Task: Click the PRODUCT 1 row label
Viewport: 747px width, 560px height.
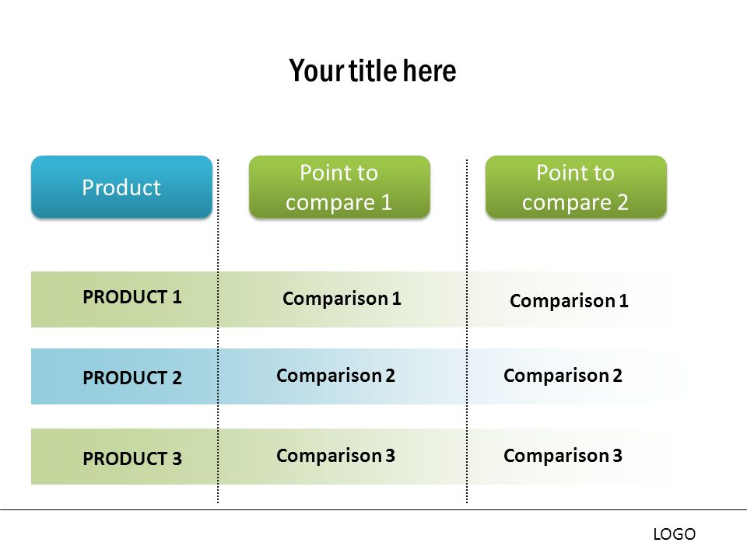Action: pos(132,297)
